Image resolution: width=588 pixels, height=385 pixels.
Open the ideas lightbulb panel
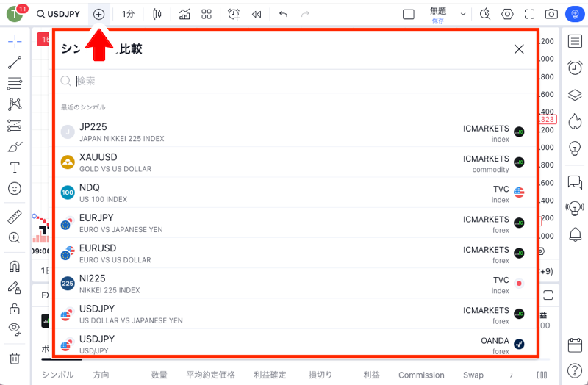575,148
